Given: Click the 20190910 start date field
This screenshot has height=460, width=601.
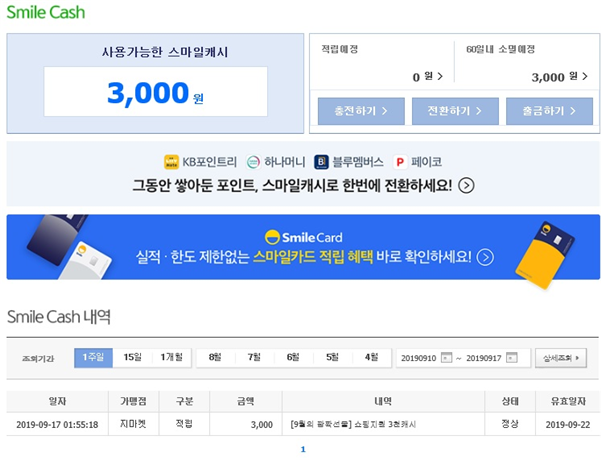Looking at the screenshot, I should click(419, 358).
